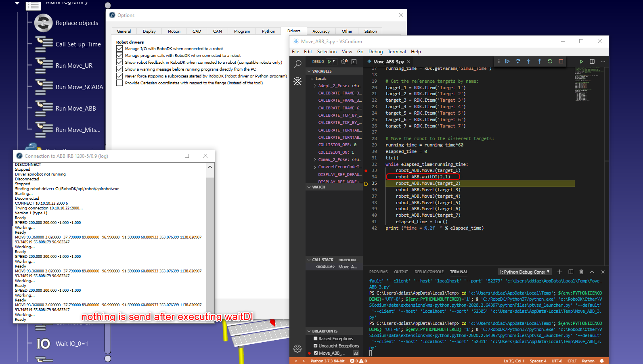Continue debugging from the debug toolbar
This screenshot has height=364, width=643.
pyautogui.click(x=507, y=61)
